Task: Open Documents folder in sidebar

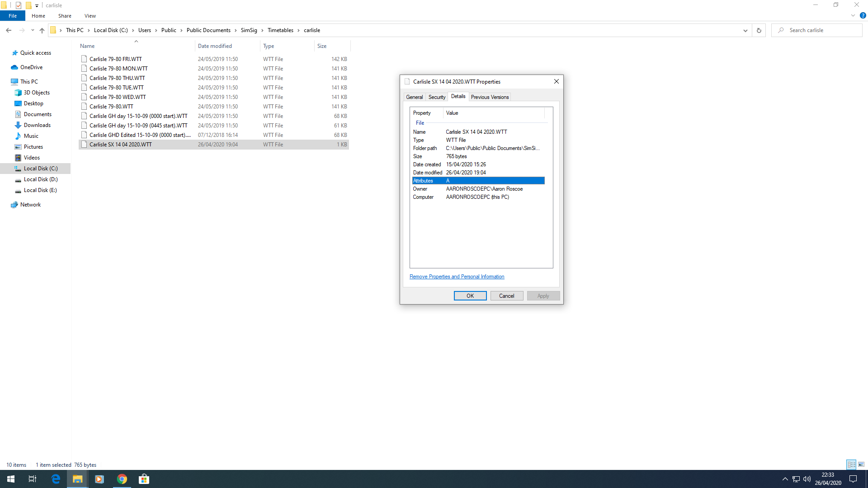Action: coord(38,114)
